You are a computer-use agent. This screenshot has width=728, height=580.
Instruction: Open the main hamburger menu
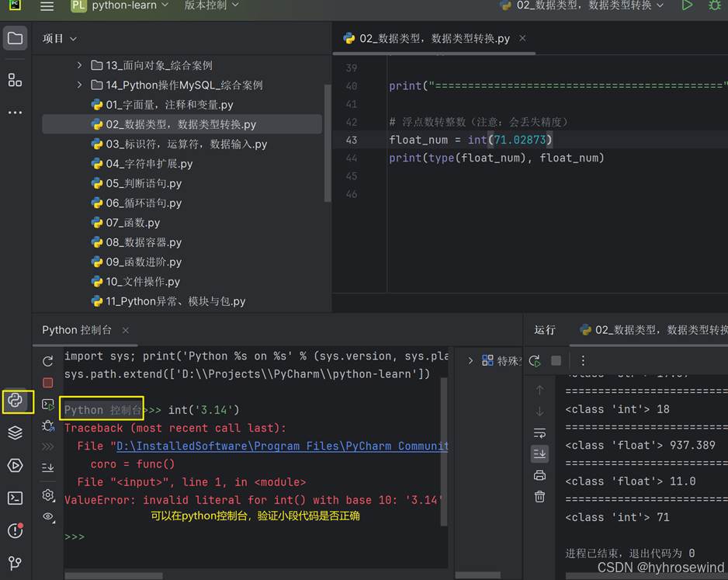tap(47, 6)
